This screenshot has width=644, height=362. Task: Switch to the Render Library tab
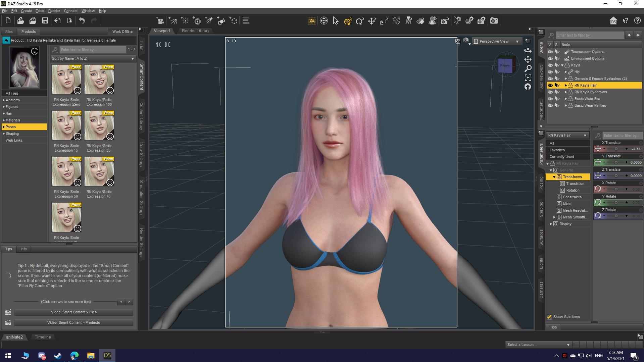click(x=195, y=31)
